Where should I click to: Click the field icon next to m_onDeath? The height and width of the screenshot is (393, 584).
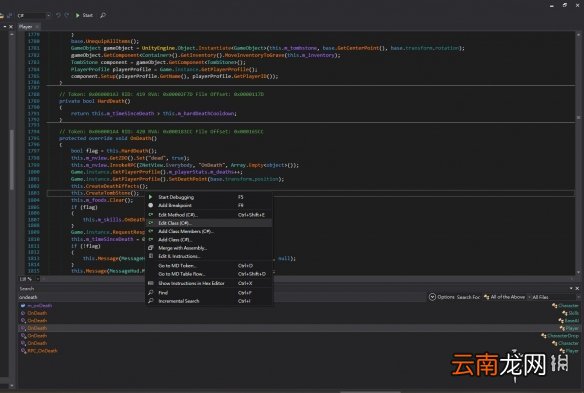23,305
